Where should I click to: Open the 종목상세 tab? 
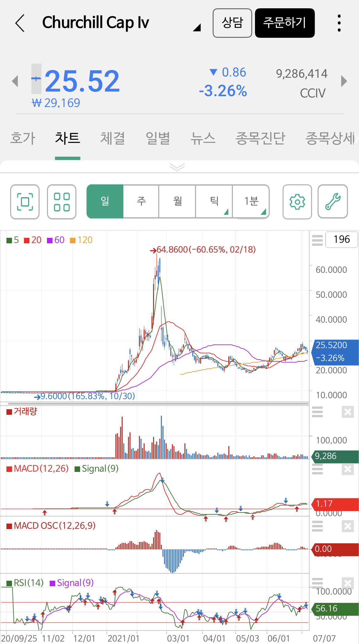331,138
